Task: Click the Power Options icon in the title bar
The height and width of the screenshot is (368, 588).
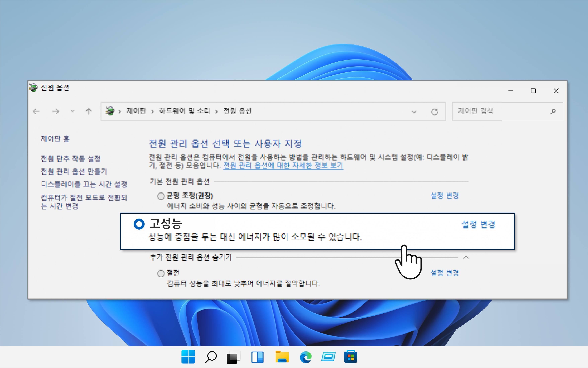Action: tap(33, 88)
